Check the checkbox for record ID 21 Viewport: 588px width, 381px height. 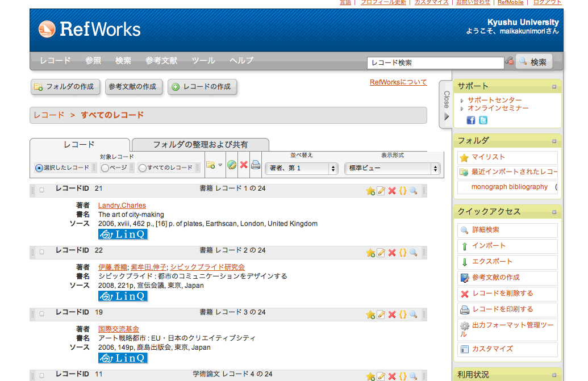tap(41, 190)
